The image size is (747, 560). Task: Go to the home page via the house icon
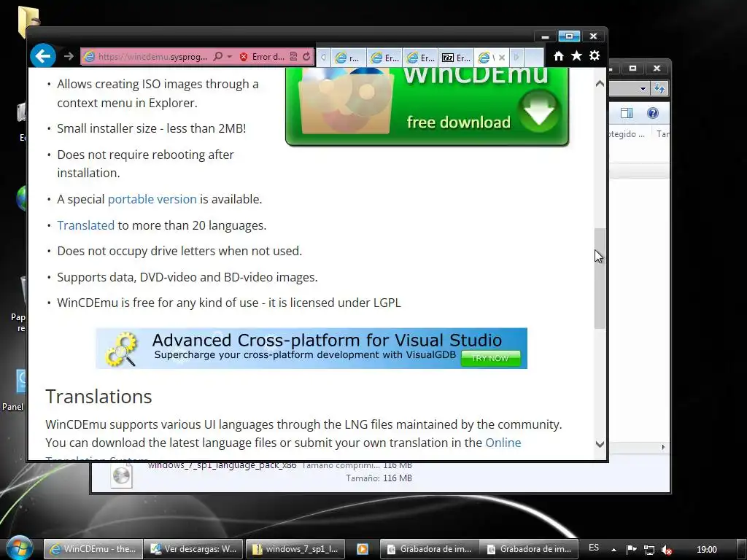[558, 56]
